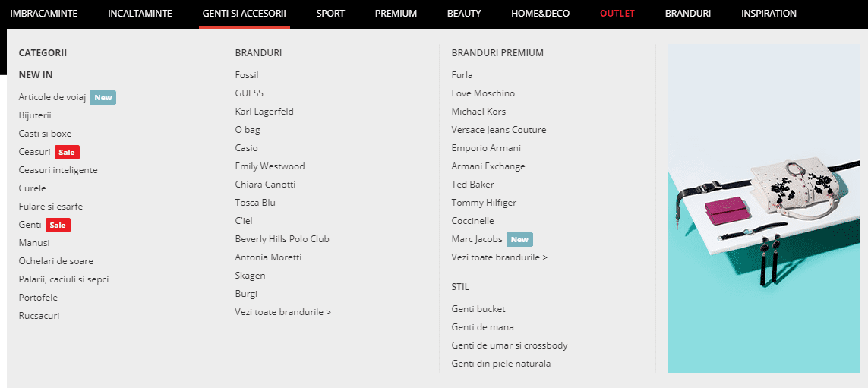Screen dimensions: 868x388
Task: Click the Sale badge next to Ceasuri
Action: (x=67, y=152)
